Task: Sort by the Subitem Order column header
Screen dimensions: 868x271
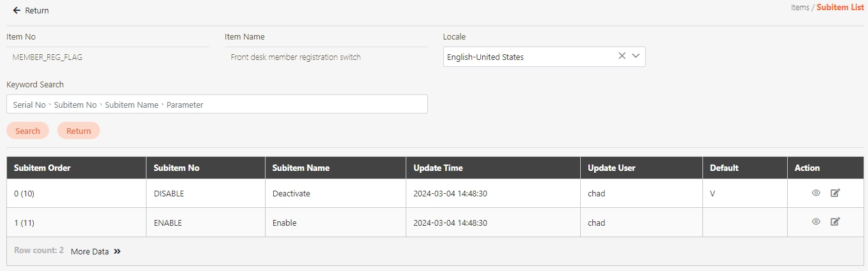Action: 42,168
